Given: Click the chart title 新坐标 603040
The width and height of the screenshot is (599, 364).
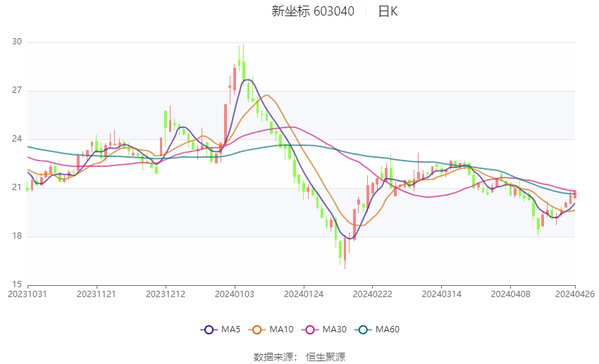Looking at the screenshot, I should tap(313, 11).
